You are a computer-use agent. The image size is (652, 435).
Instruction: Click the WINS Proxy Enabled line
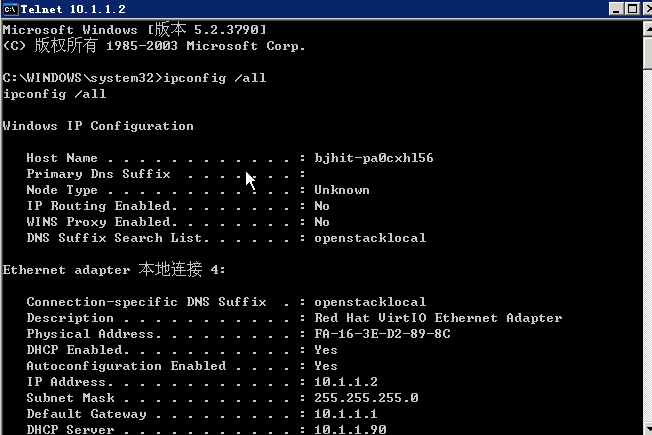pyautogui.click(x=160, y=222)
